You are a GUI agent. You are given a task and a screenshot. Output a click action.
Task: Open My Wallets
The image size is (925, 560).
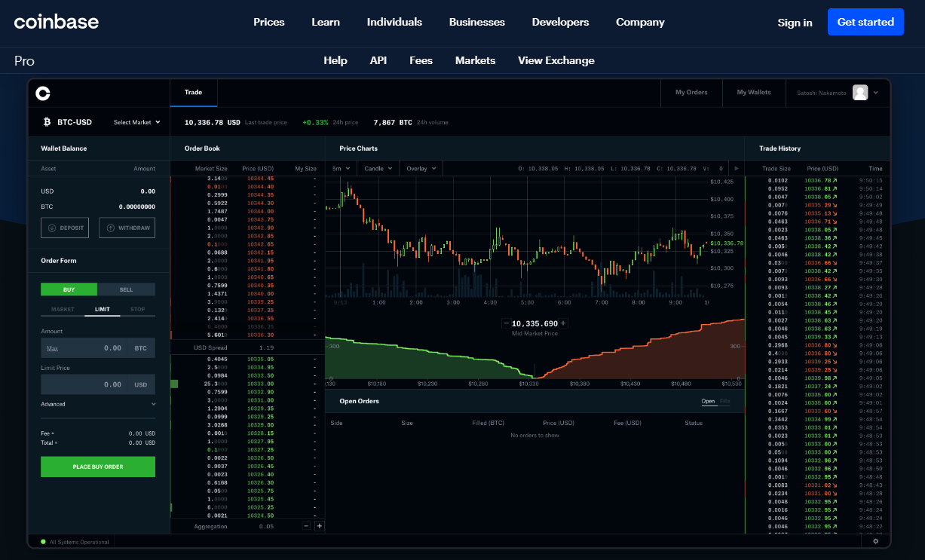click(x=754, y=92)
